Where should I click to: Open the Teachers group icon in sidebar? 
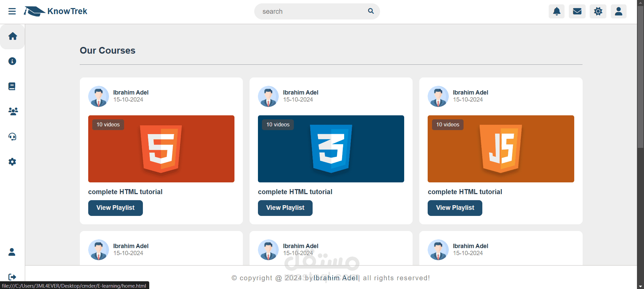pyautogui.click(x=13, y=111)
